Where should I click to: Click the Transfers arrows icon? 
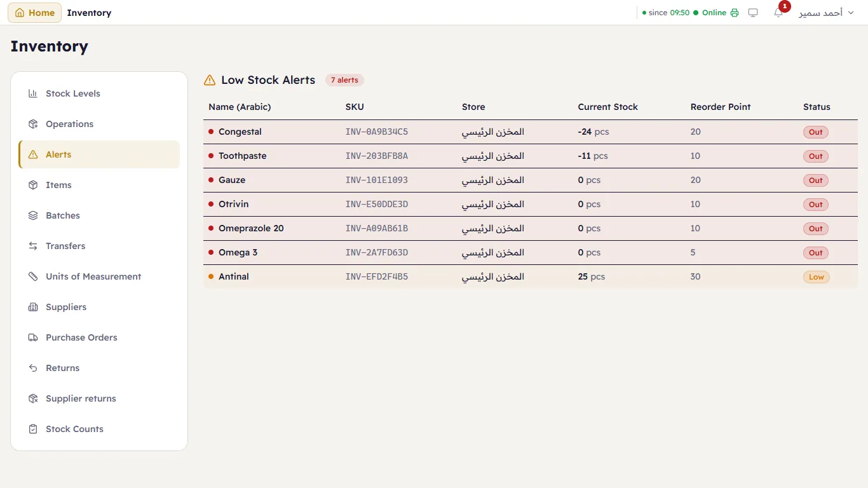(x=33, y=246)
